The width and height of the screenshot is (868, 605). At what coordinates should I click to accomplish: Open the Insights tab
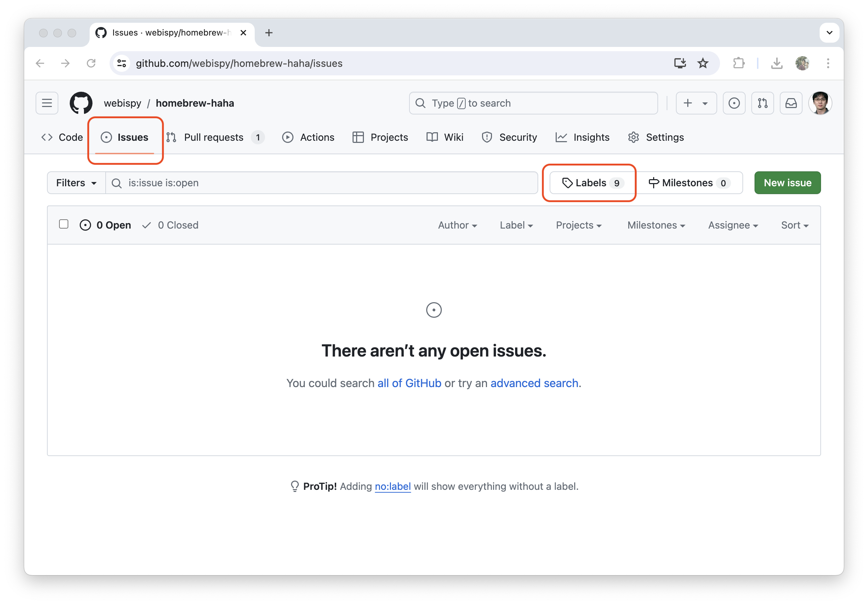tap(583, 137)
